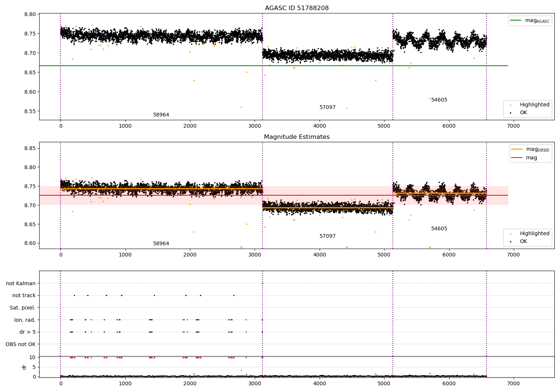
Task: Click the 'dr' axis label
Action: click(24, 367)
